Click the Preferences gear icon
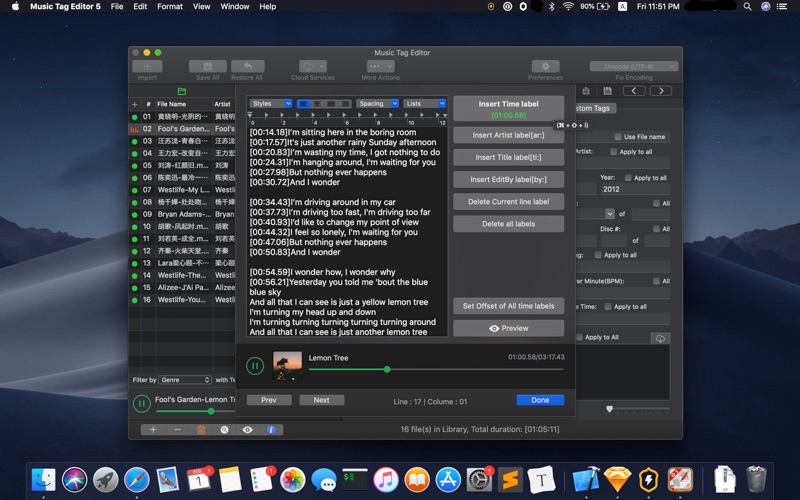The width and height of the screenshot is (800, 500). (545, 66)
